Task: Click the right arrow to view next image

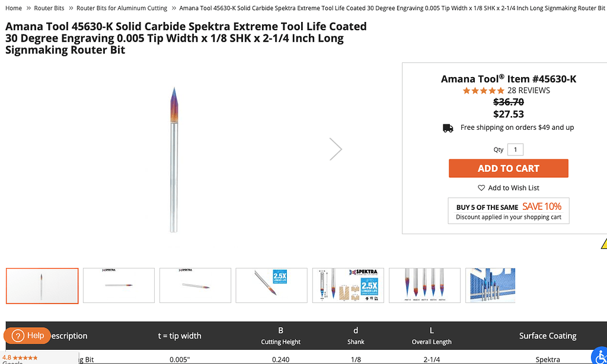Action: point(336,149)
